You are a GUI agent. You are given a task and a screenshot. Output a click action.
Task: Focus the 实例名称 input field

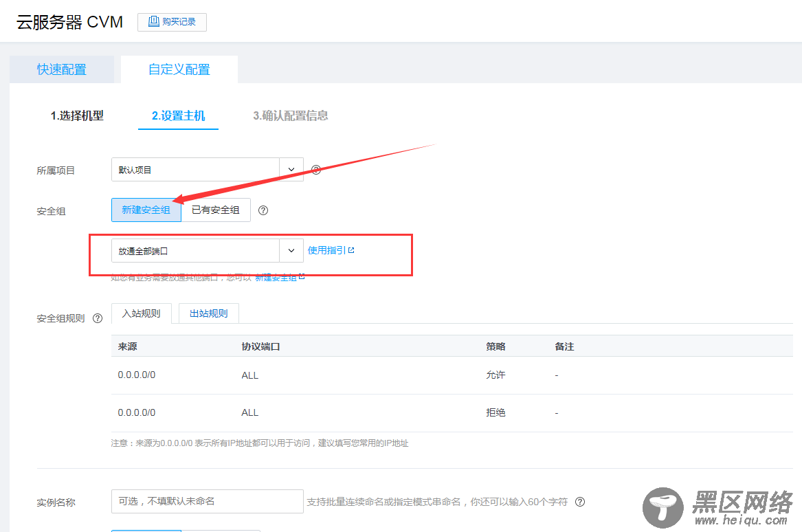point(207,501)
